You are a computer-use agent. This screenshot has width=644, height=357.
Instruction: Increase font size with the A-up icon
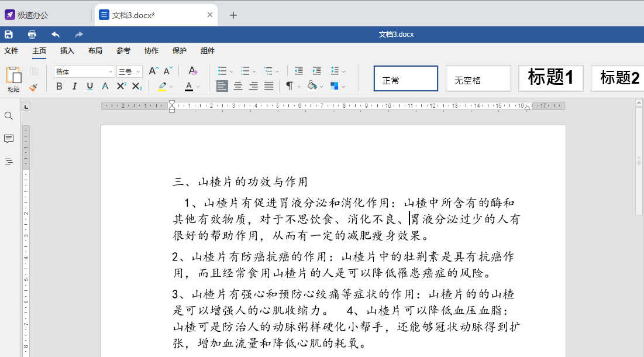153,71
